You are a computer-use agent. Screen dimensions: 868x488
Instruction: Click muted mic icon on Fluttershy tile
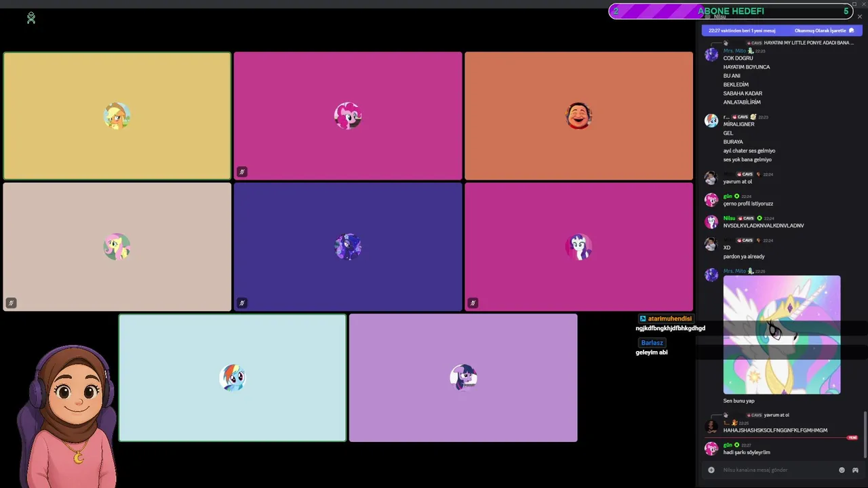[11, 303]
